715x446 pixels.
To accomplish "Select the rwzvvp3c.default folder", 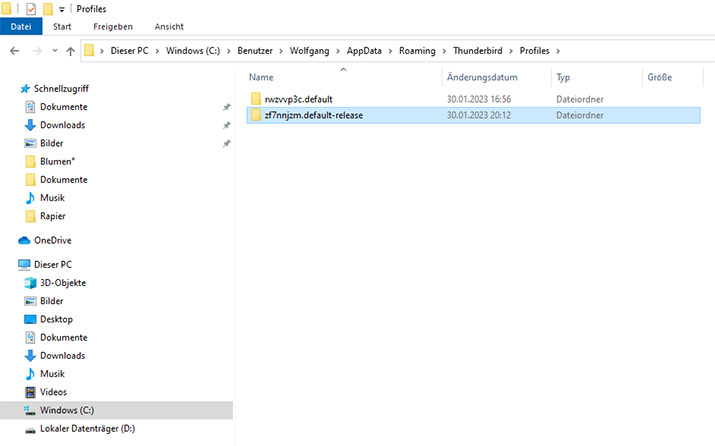I will click(298, 99).
